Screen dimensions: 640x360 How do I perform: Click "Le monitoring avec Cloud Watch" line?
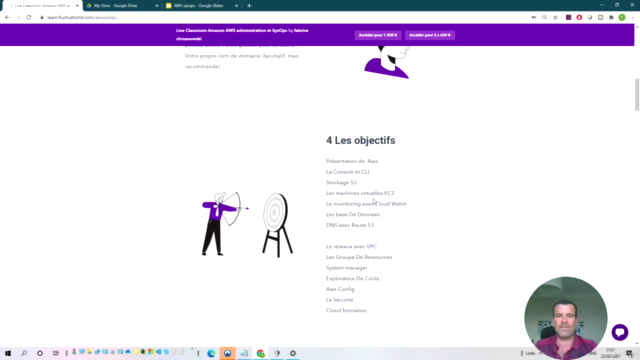(366, 204)
